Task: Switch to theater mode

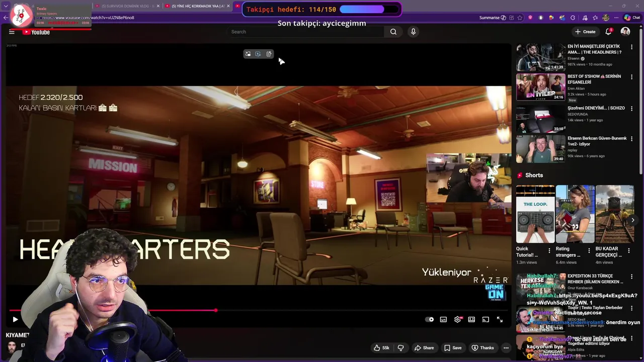Action: click(471, 319)
